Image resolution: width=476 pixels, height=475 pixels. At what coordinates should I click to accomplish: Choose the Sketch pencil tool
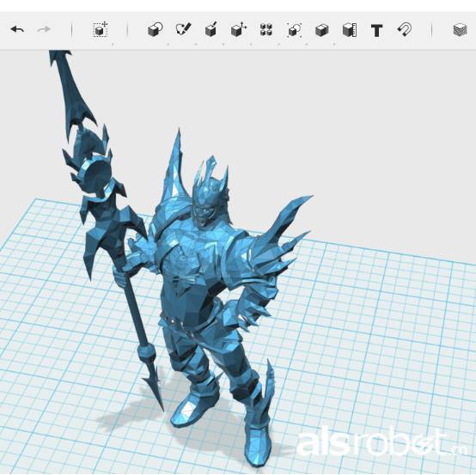point(183,29)
